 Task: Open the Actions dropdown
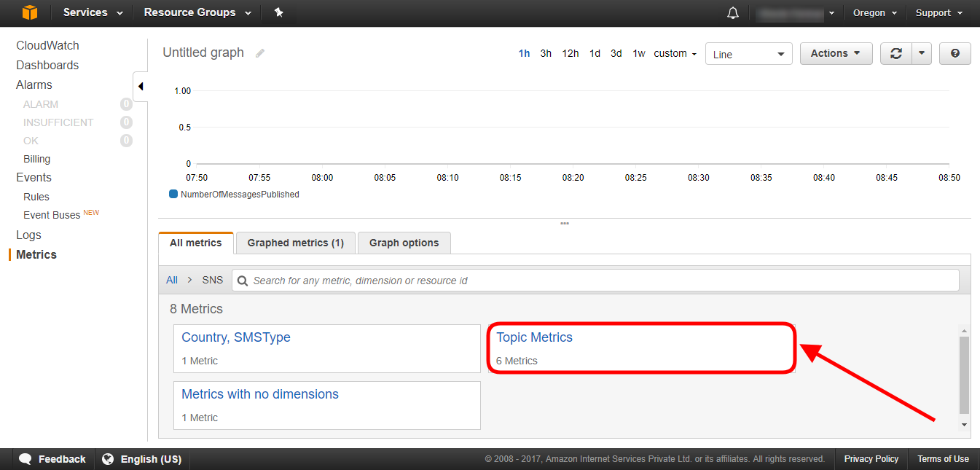point(836,53)
